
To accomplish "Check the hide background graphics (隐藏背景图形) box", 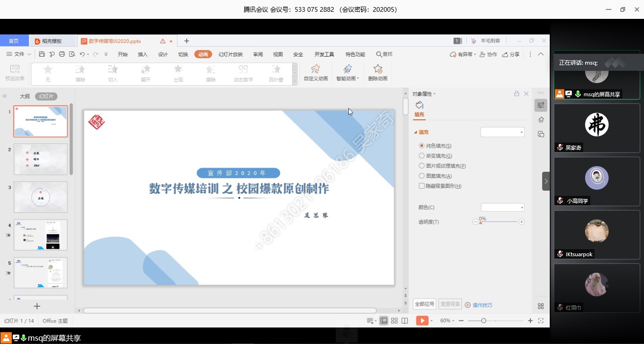I will 422,186.
